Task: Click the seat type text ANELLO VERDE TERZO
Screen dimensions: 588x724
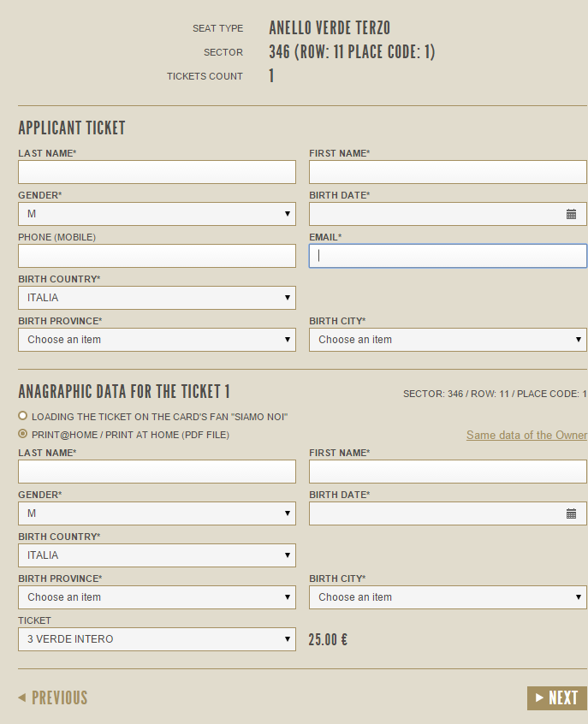Action: [x=330, y=28]
